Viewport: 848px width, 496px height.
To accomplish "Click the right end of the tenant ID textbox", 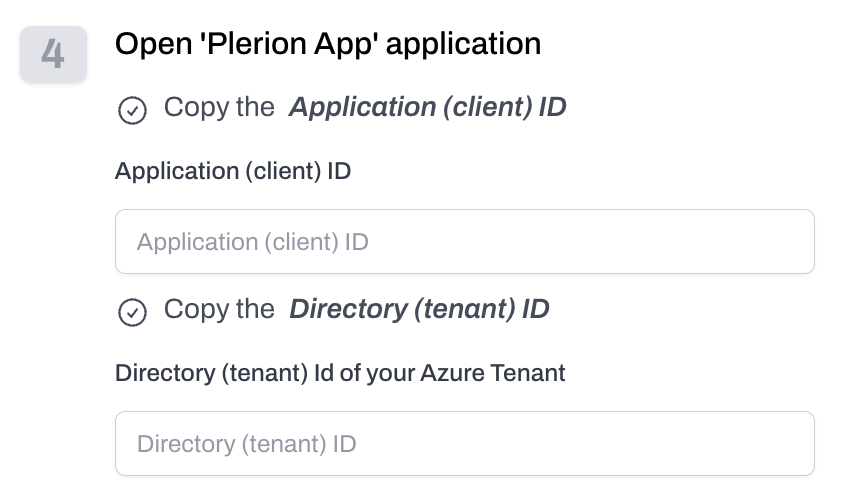I will pos(790,443).
